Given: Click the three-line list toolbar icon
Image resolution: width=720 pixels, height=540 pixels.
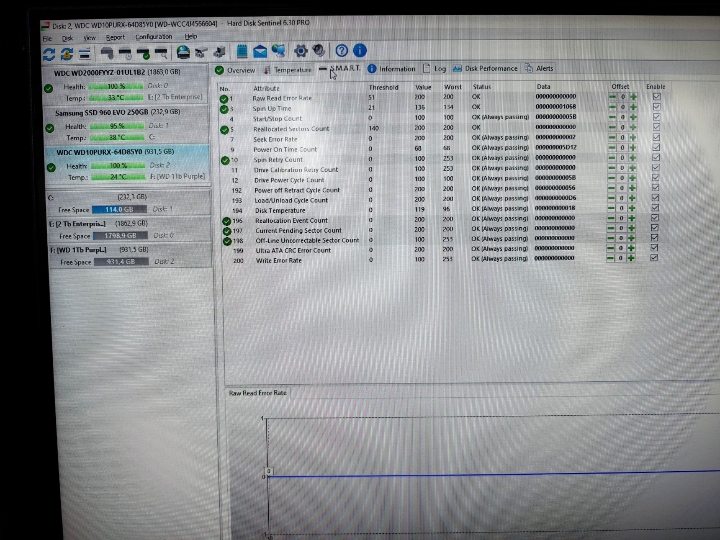Looking at the screenshot, I should coord(84,54).
